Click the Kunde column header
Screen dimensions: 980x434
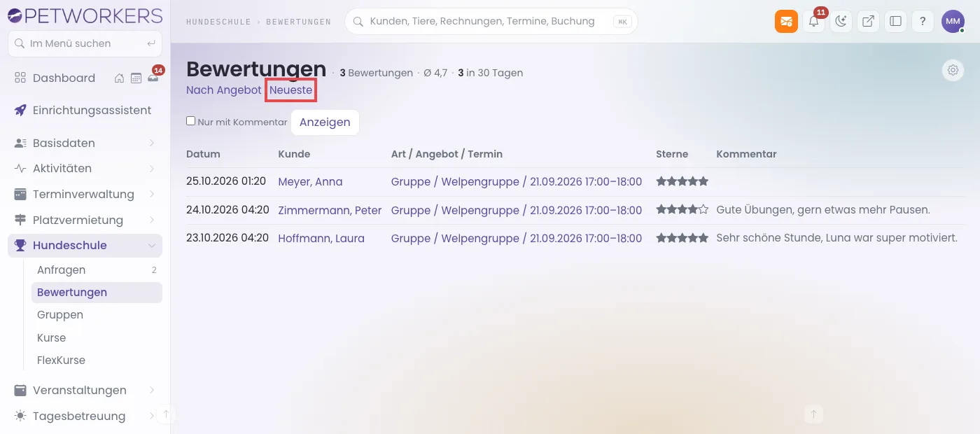(294, 154)
